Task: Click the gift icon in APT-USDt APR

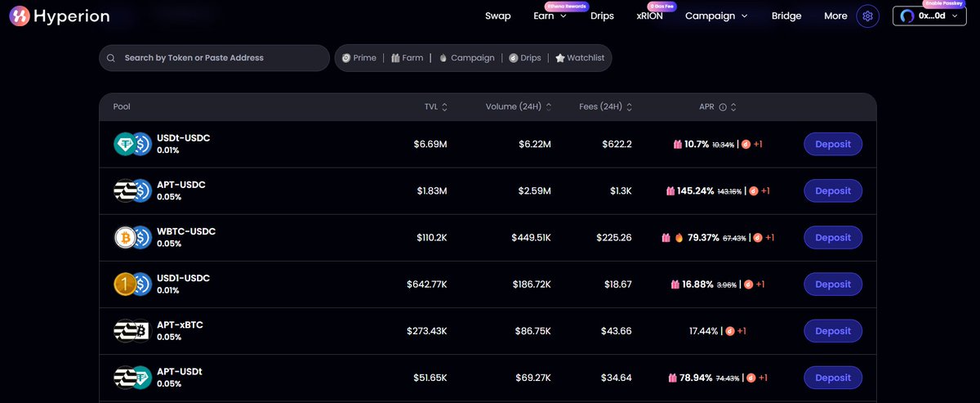Action: (x=673, y=378)
